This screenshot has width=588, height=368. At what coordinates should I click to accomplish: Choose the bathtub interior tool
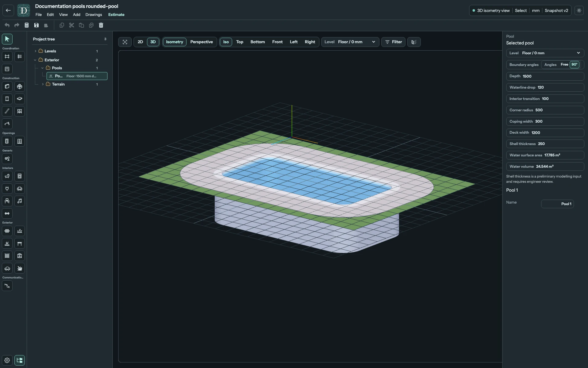point(7,176)
